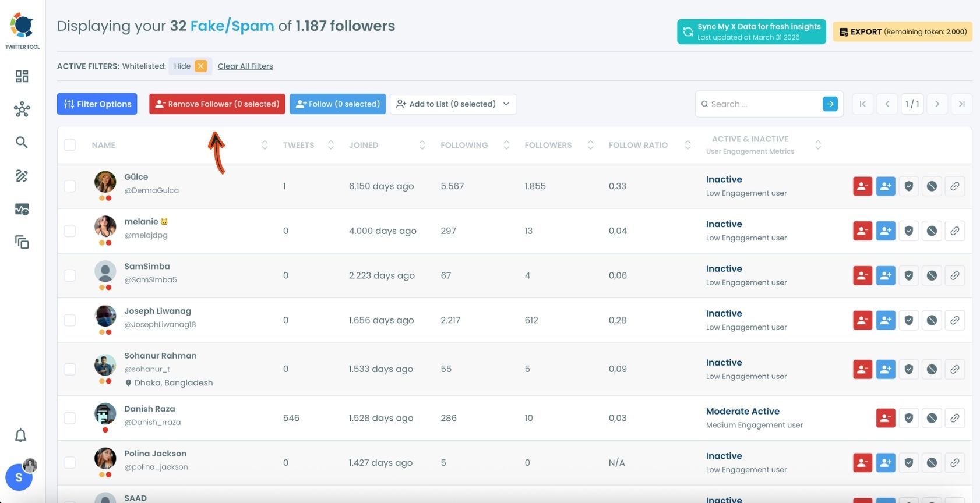Tick the select-all checkbox in header
The image size is (980, 503).
click(70, 145)
